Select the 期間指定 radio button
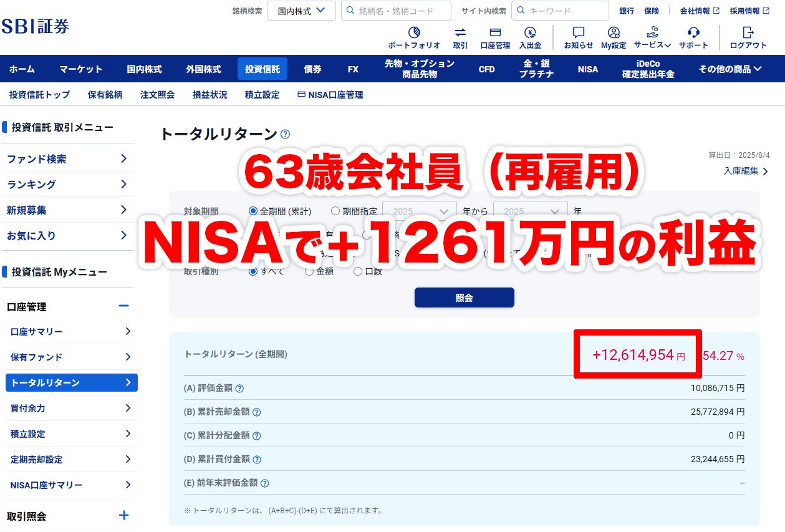This screenshot has height=532, width=785. click(335, 210)
